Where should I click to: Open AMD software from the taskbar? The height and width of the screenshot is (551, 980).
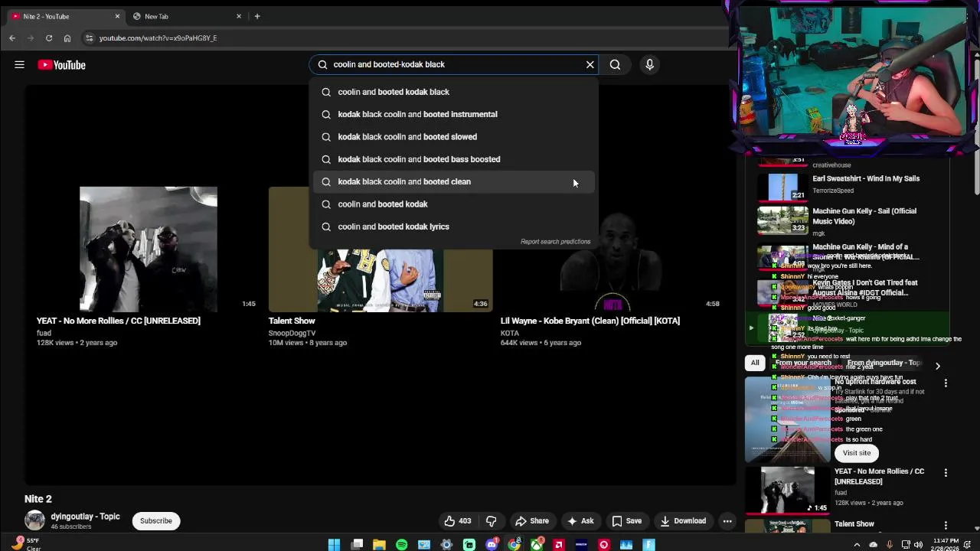(559, 545)
